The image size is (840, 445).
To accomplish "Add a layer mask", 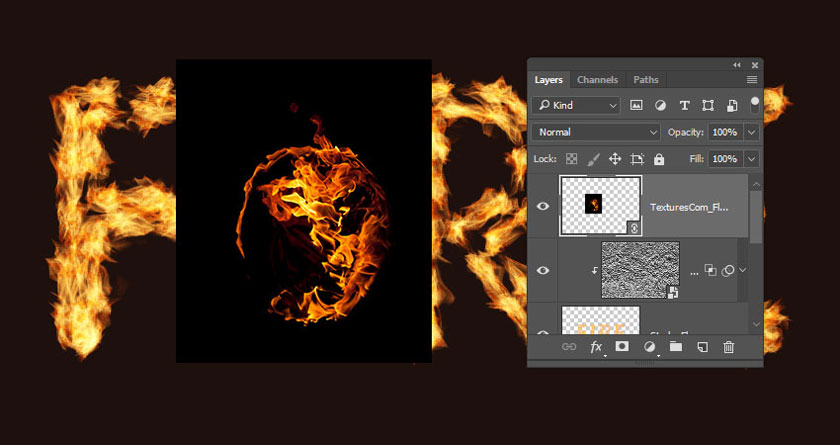I will click(622, 346).
